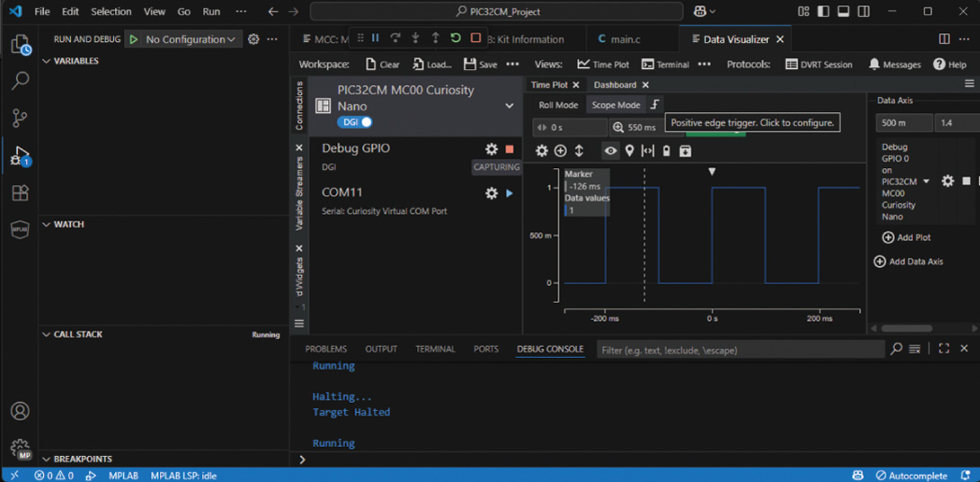Image resolution: width=980 pixels, height=482 pixels.
Task: Open Debug GPIO settings gear
Action: coord(491,149)
